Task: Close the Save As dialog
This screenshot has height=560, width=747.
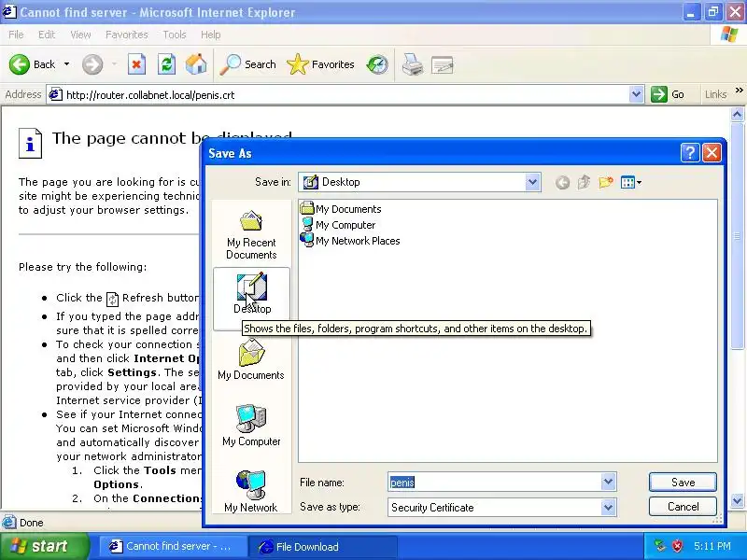Action: (712, 153)
